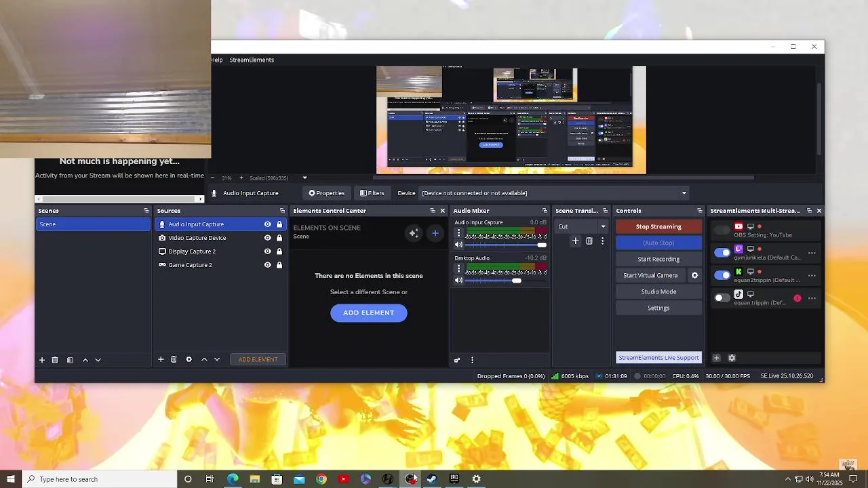Disable gymjunkiela Twitch stream switch
Viewport: 868px width, 488px height.
[x=722, y=253]
